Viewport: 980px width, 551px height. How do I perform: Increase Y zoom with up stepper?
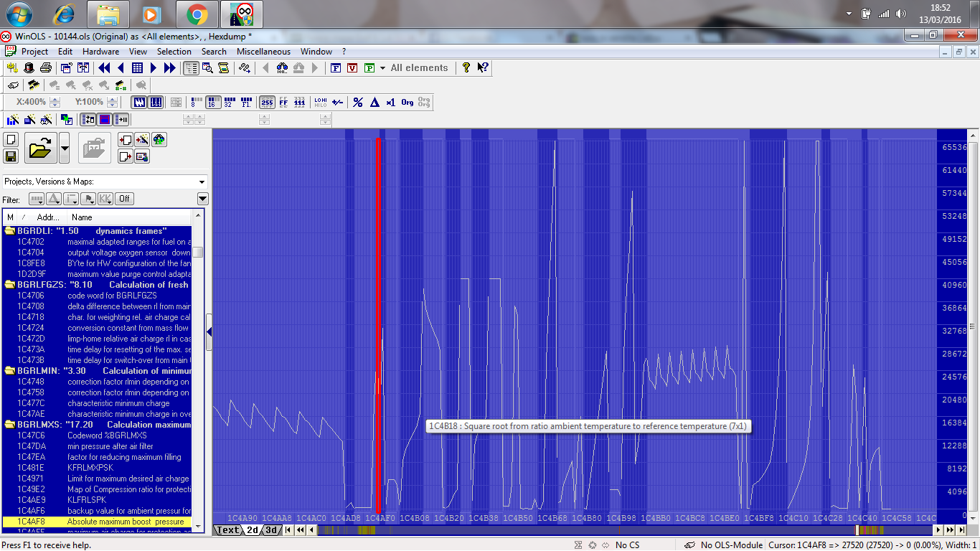click(113, 99)
